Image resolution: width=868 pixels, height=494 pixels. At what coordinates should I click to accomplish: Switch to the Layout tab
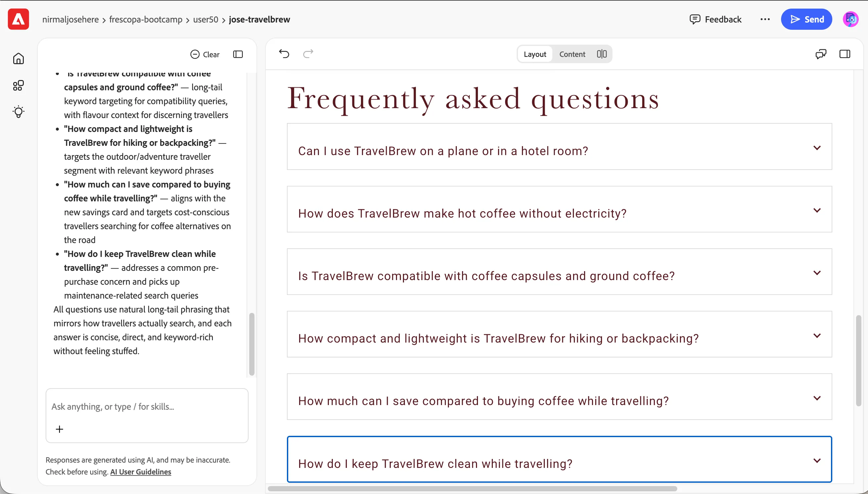coord(535,54)
